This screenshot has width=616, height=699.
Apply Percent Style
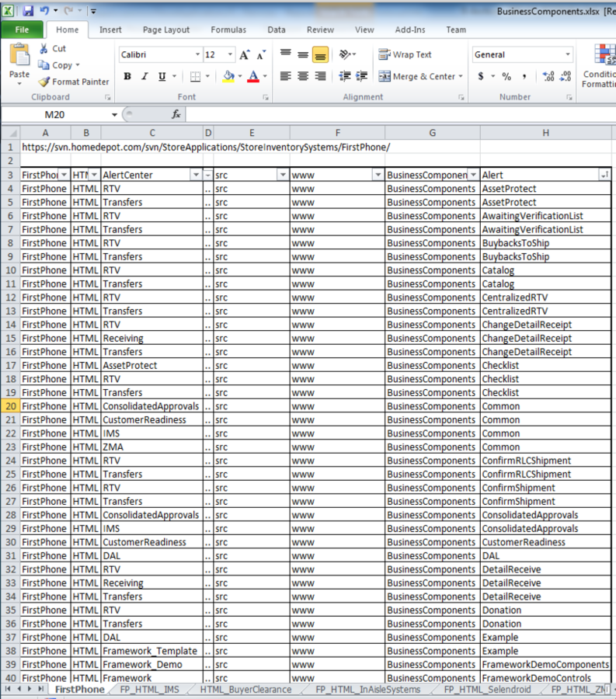coord(506,76)
